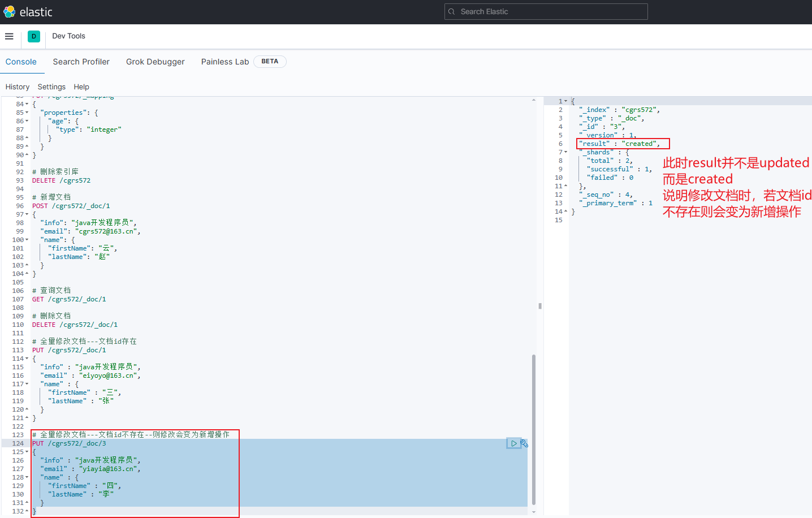This screenshot has width=812, height=518.
Task: Click the "lastName": "赵" line
Action: [x=79, y=257]
